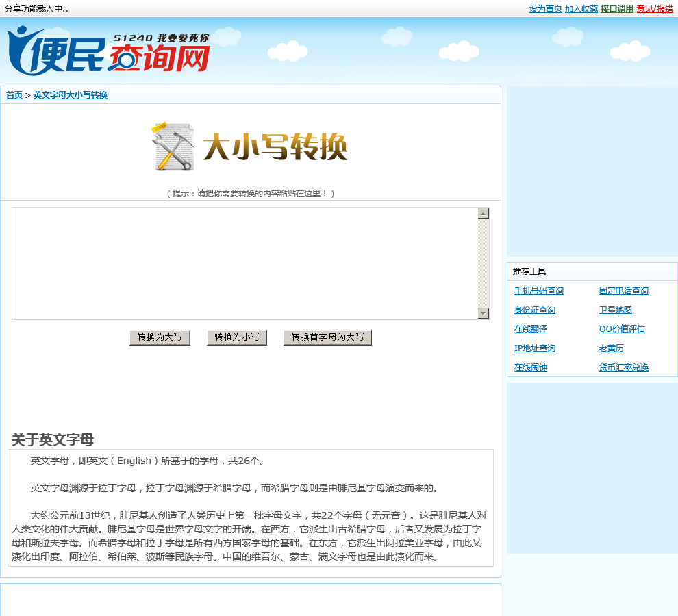Click the 转换为大写 button
This screenshot has width=678, height=616.
tap(160, 337)
